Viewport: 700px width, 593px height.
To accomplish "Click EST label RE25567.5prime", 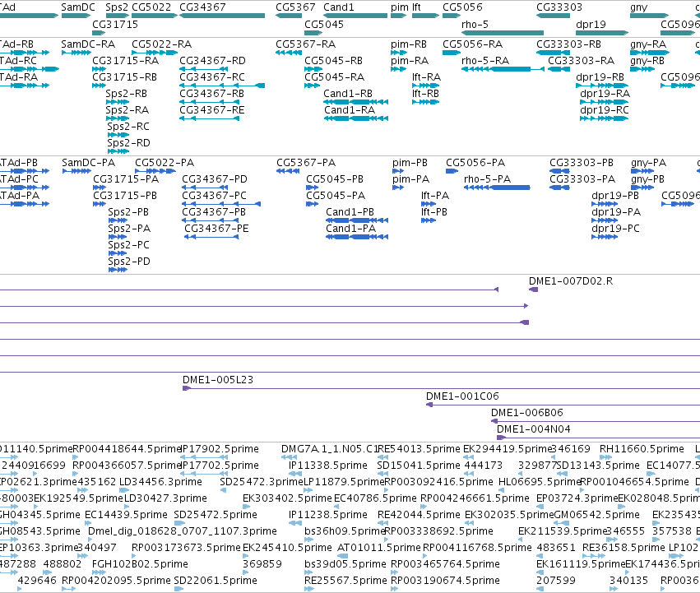I will tap(345, 580).
